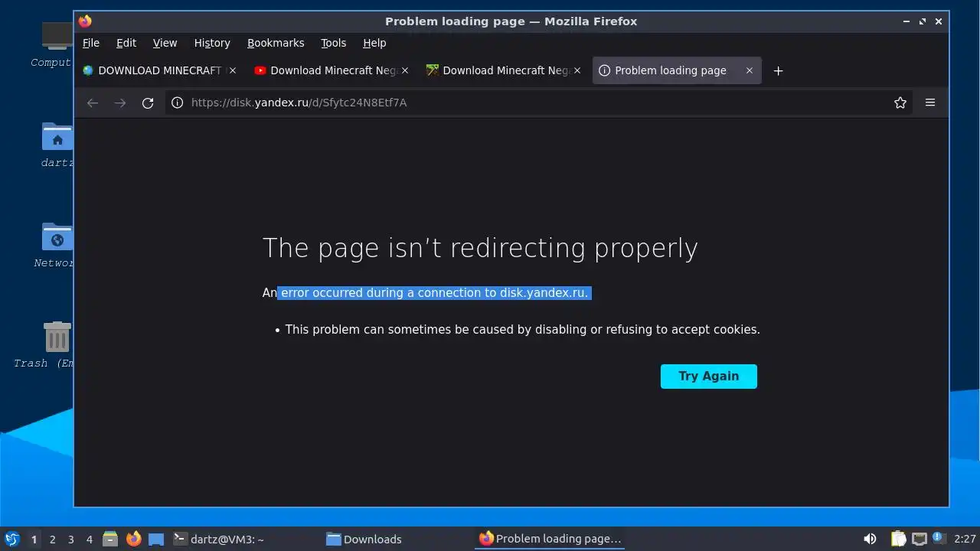Switch to workspace 2
The height and width of the screenshot is (551, 980).
52,540
